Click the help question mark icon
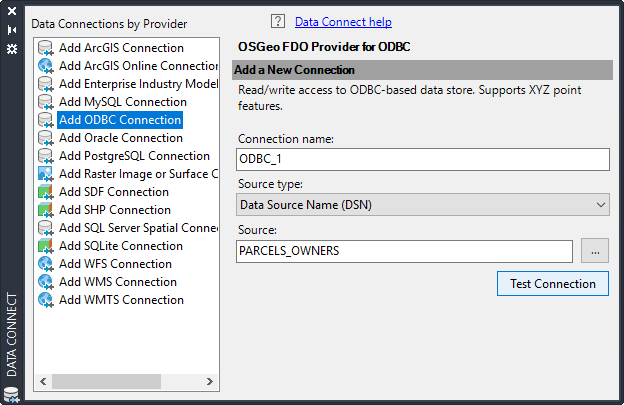This screenshot has height=405, width=624. click(278, 21)
